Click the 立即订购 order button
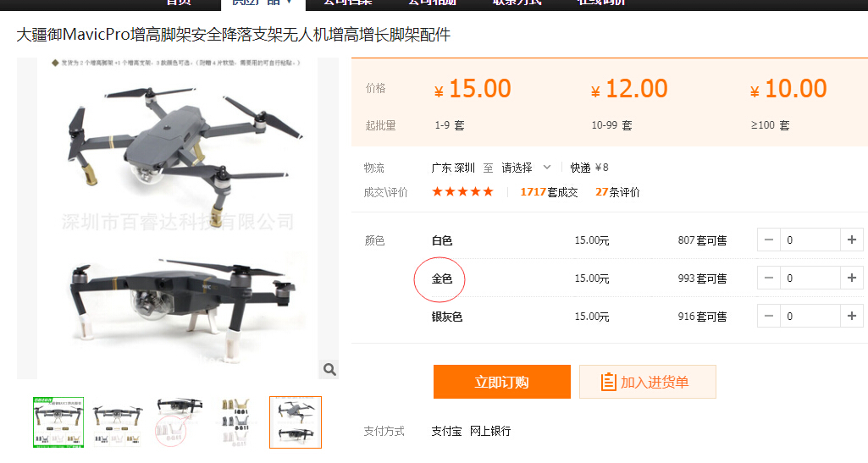Image resolution: width=868 pixels, height=463 pixels. [501, 382]
